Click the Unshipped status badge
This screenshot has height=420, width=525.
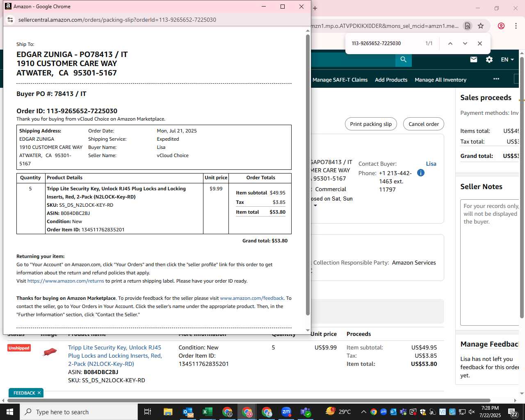click(19, 348)
